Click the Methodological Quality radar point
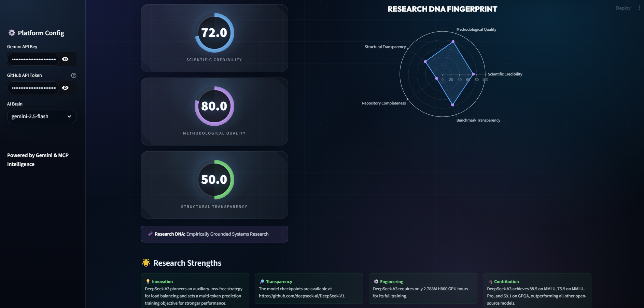The image size is (644, 308). 453,42
